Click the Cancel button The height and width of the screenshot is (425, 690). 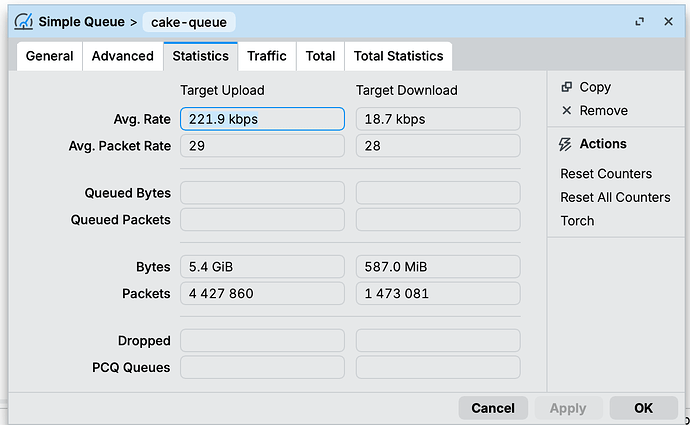493,408
